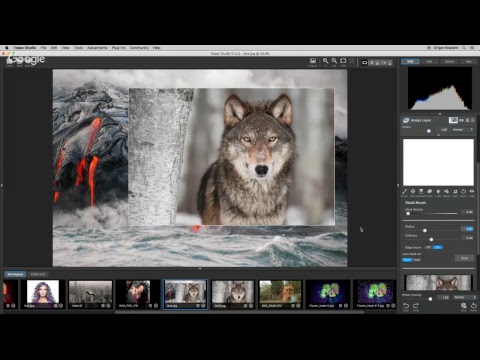Screen dimensions: 480x360
Task: Expand the left side panel arrow
Action: click(2, 185)
